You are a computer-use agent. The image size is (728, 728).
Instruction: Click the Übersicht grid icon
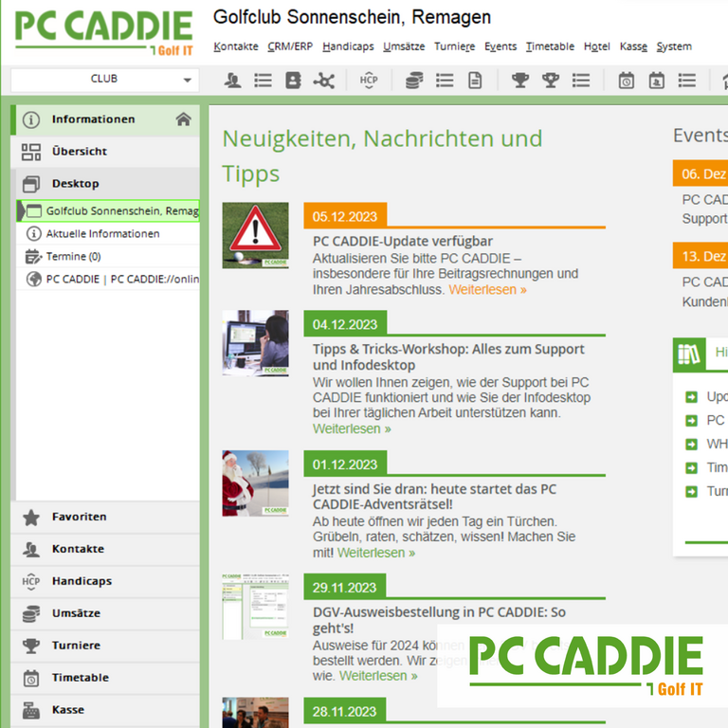tap(31, 152)
